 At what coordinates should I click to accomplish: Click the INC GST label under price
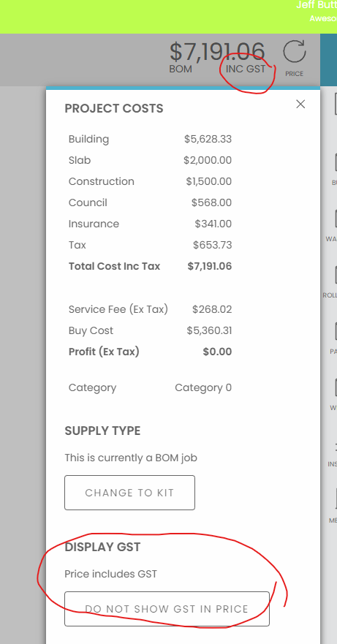click(246, 69)
